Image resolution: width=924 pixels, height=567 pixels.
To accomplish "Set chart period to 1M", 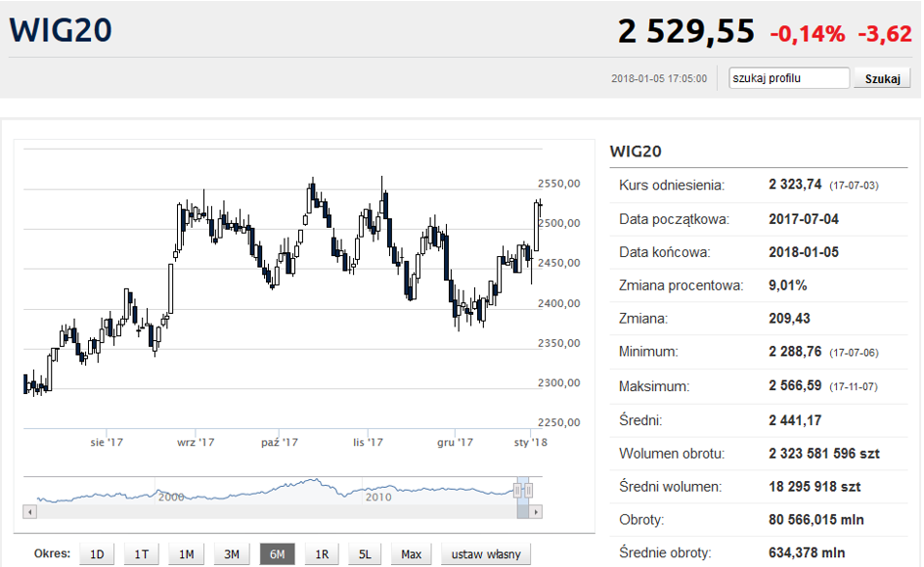I will (x=187, y=554).
